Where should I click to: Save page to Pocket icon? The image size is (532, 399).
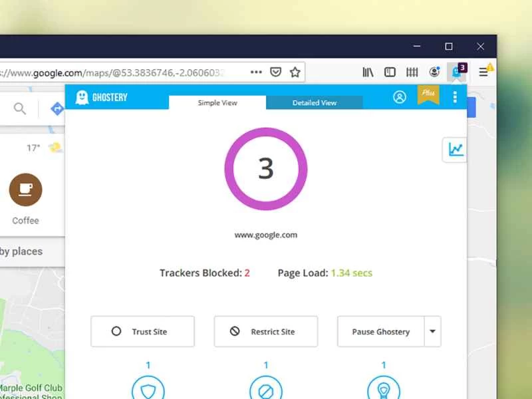tap(275, 72)
